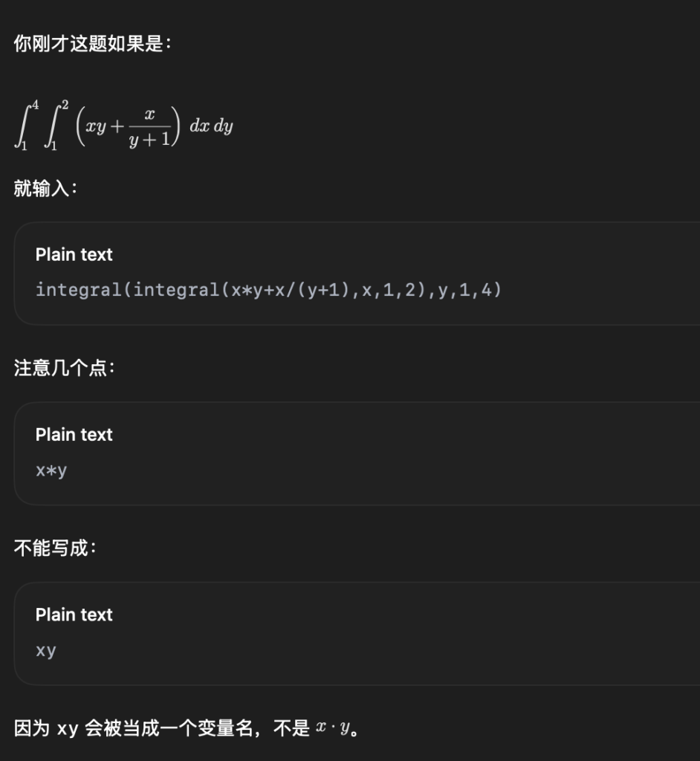
Task: Click the text 不能写成
Action: tap(55, 548)
